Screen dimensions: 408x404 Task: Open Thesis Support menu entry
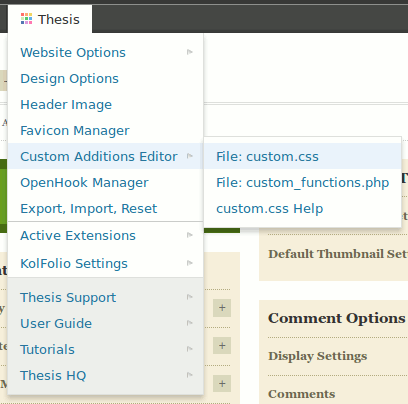pos(105,297)
